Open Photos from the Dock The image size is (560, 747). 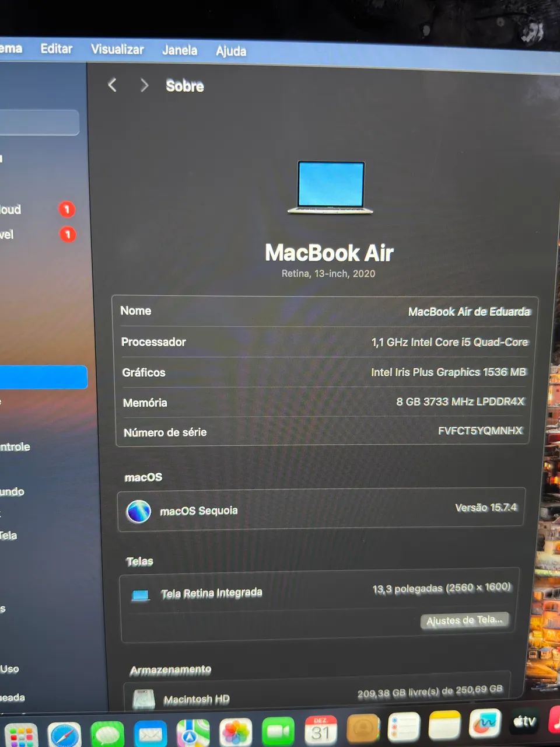[236, 732]
